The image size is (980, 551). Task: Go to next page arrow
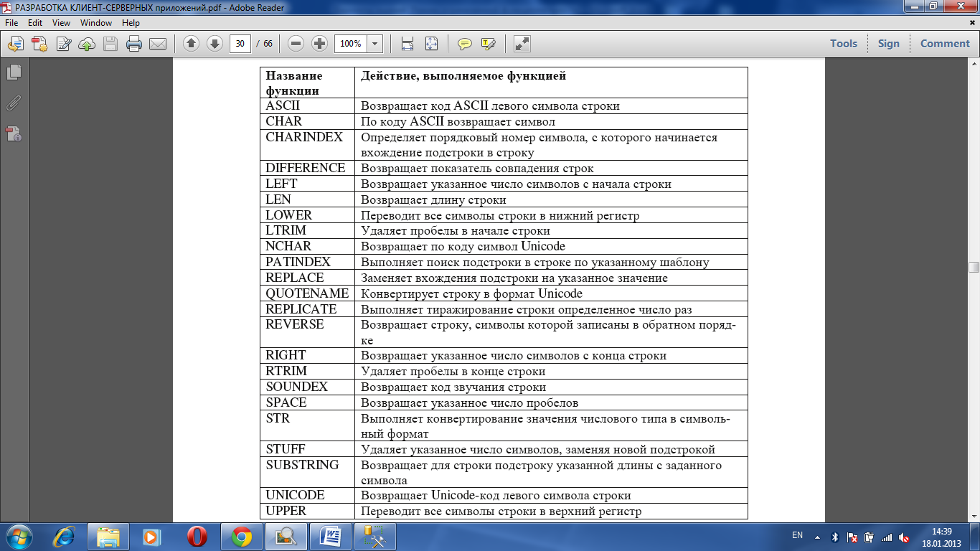coord(215,44)
